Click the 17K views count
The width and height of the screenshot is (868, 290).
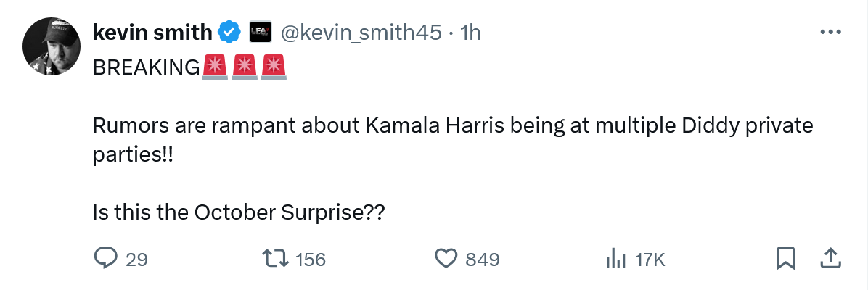point(650,259)
